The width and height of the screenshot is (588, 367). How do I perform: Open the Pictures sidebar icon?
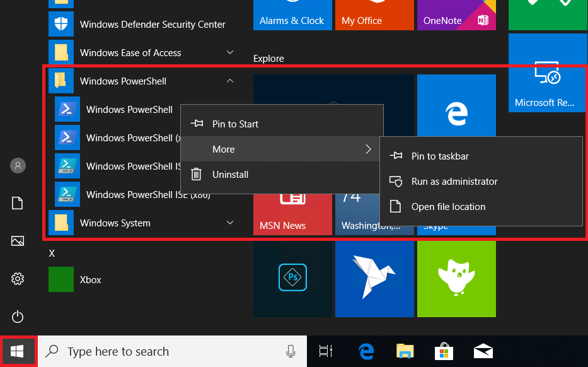(x=18, y=240)
